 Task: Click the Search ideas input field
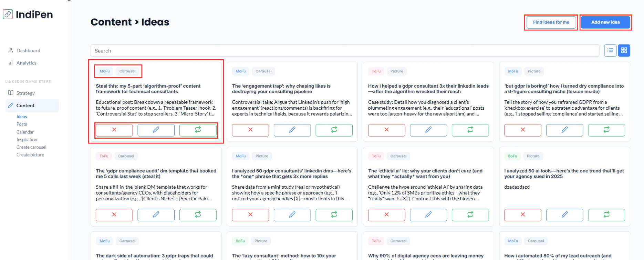click(344, 51)
